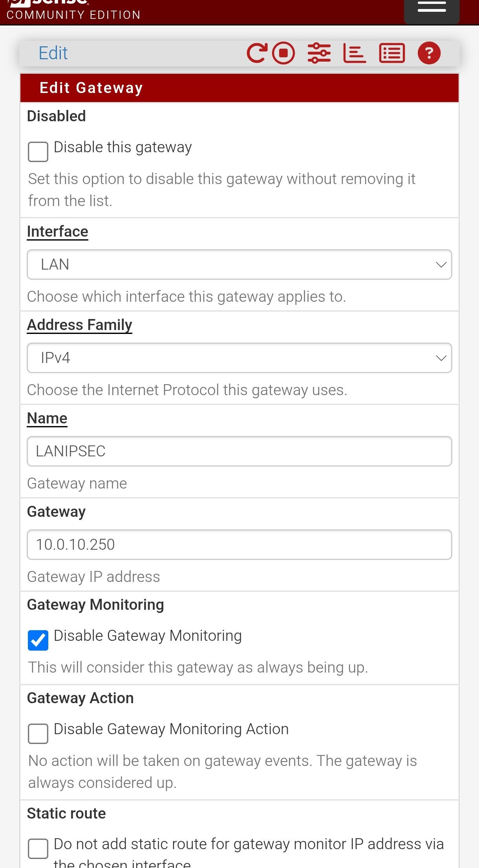Tick the static route checkbox
This screenshot has width=479, height=868.
38,848
